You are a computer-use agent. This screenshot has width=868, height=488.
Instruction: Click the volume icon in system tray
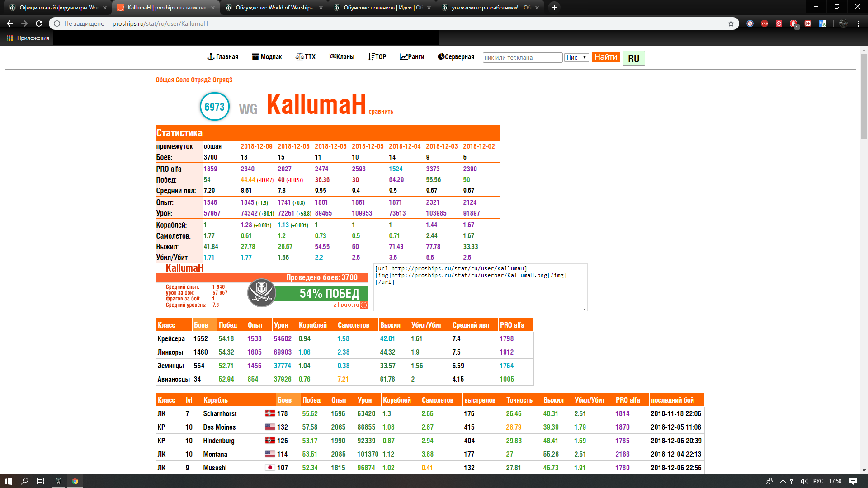point(804,481)
